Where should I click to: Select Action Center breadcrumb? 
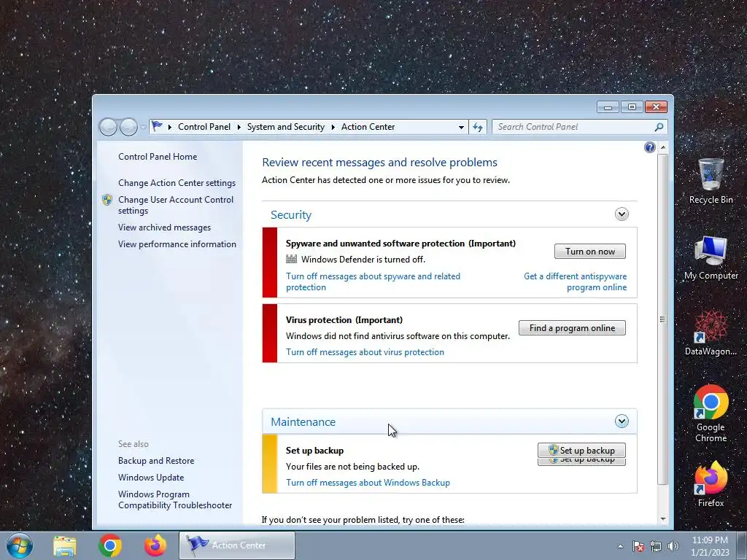tap(368, 127)
